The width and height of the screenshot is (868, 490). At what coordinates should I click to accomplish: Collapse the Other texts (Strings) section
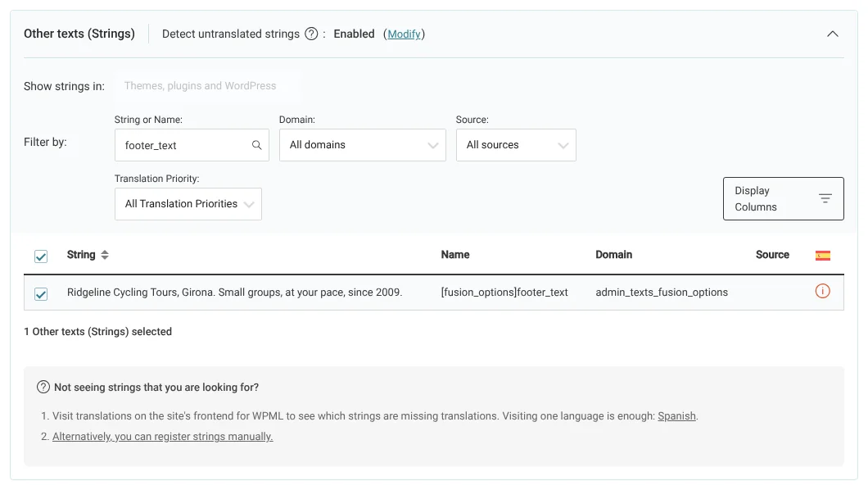click(x=832, y=34)
